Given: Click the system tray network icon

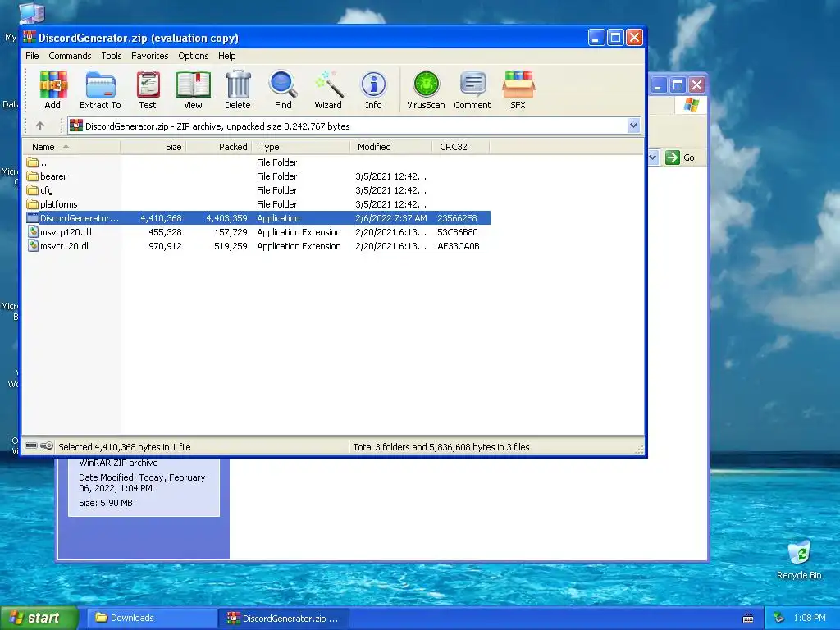Looking at the screenshot, I should pos(779,618).
